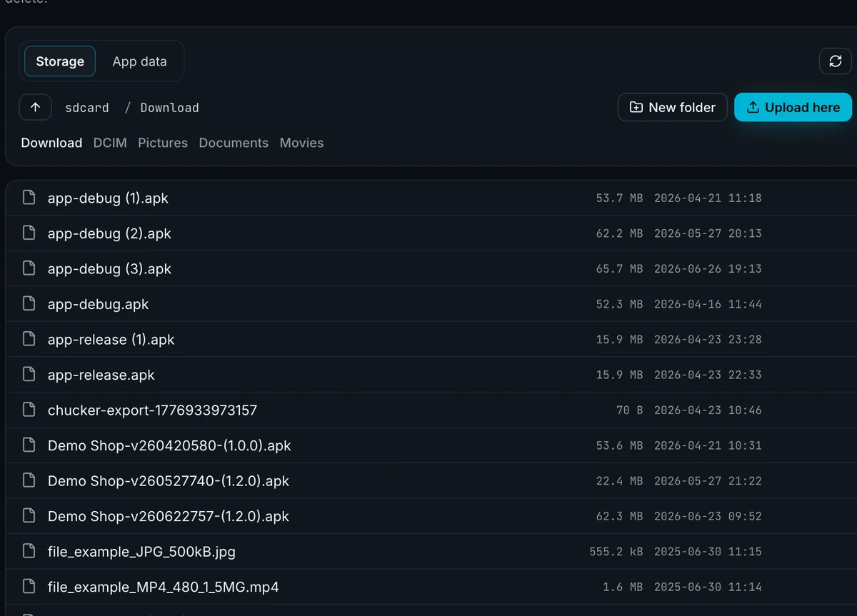
Task: Click file icon beside app-release.apk
Action: point(29,375)
